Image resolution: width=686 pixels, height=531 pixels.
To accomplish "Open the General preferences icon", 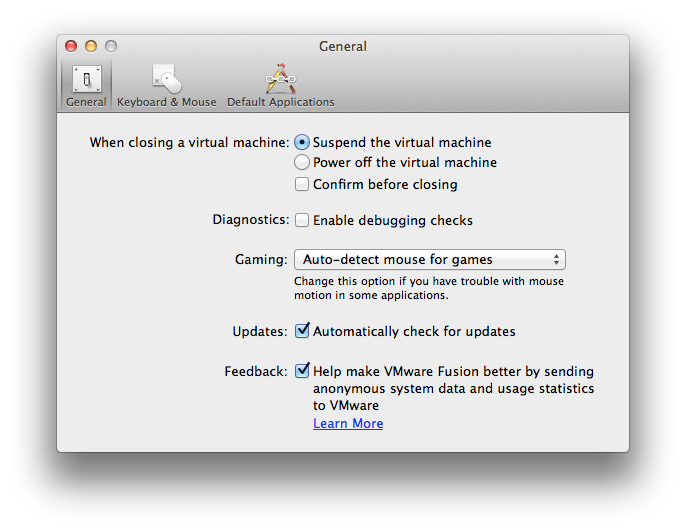I will pyautogui.click(x=86, y=79).
